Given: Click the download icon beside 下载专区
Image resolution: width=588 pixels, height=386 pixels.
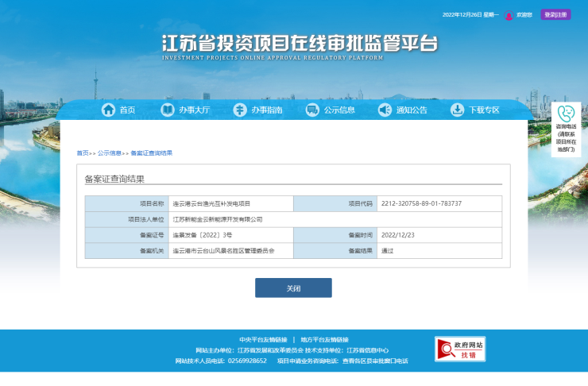Looking at the screenshot, I should point(457,110).
